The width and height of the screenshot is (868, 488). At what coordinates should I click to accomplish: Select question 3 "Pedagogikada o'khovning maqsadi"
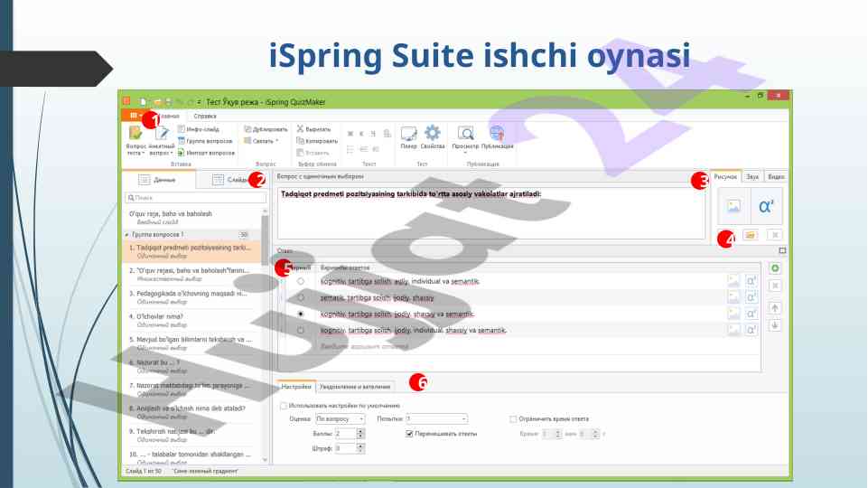pos(191,297)
